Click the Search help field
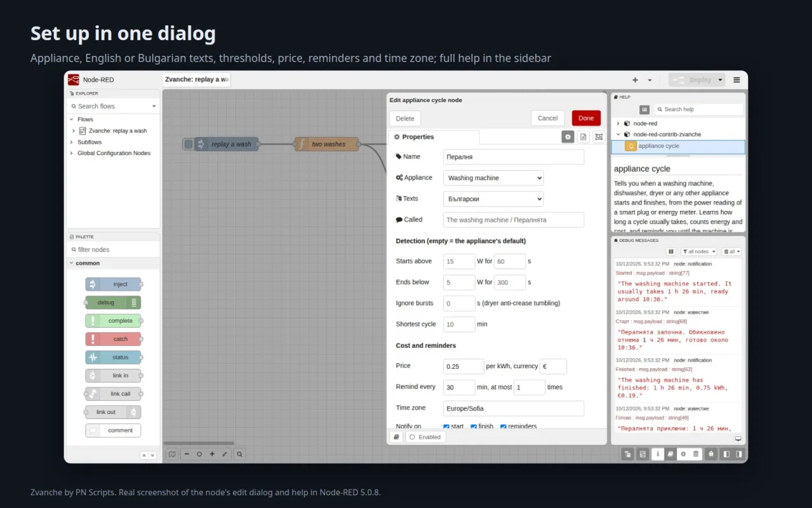This screenshot has height=508, width=812. tap(698, 109)
